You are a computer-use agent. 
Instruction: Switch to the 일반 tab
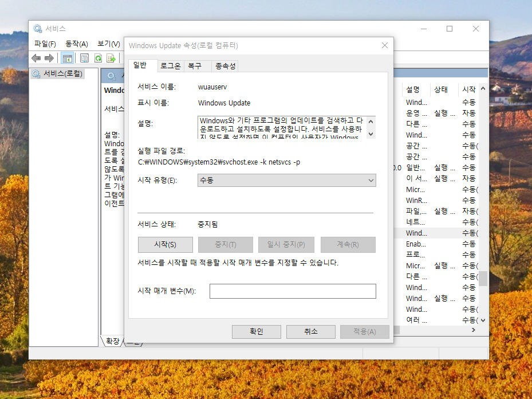pyautogui.click(x=140, y=65)
